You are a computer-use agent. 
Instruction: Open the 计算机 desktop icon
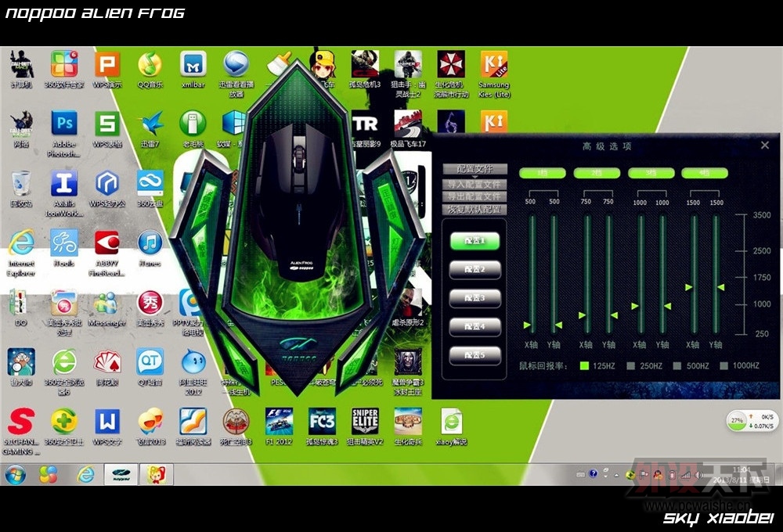click(x=21, y=69)
